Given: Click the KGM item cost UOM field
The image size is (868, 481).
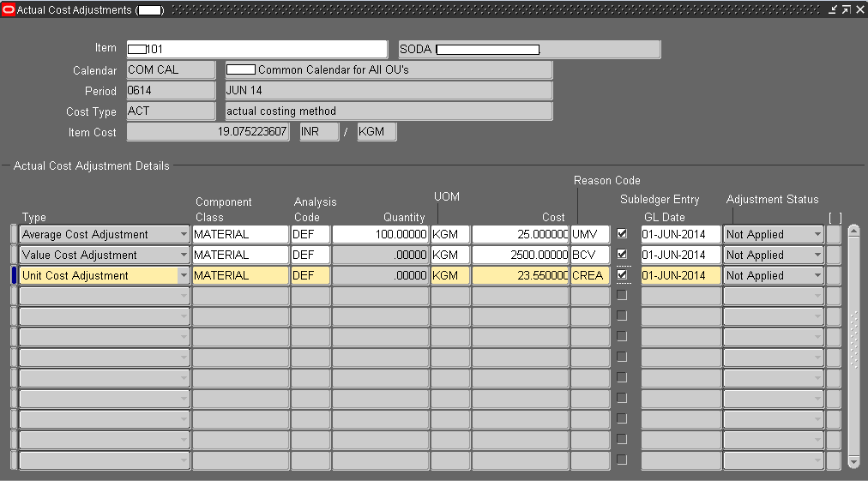Looking at the screenshot, I should click(377, 132).
